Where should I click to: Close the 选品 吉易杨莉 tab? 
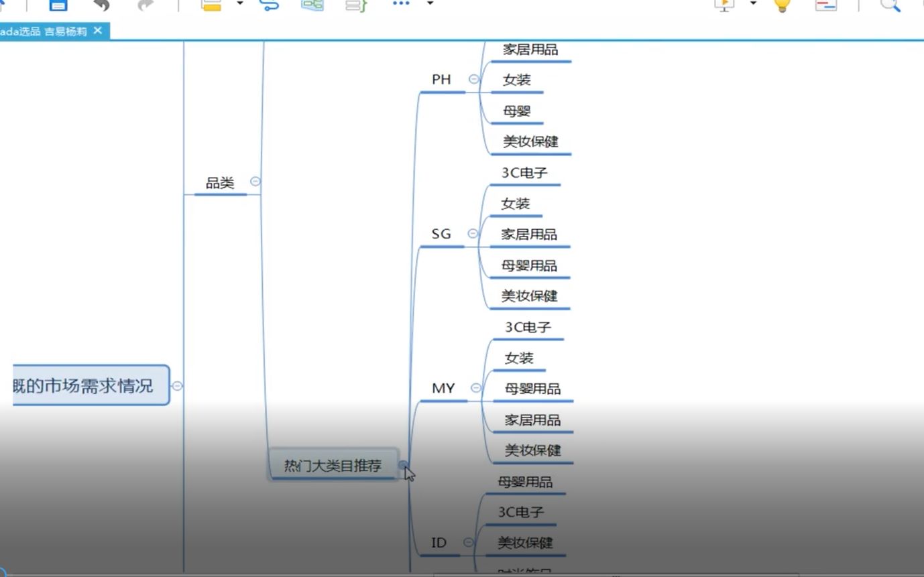[98, 30]
